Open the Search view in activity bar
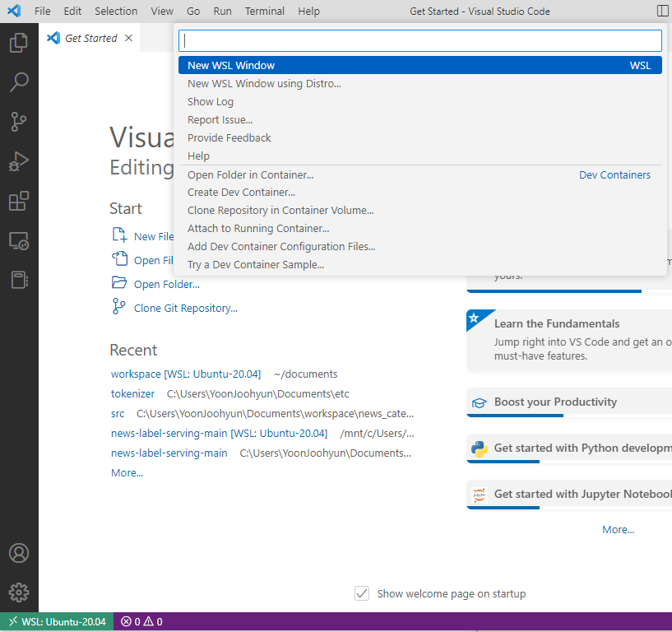Viewport: 672px width, 632px height. click(19, 82)
